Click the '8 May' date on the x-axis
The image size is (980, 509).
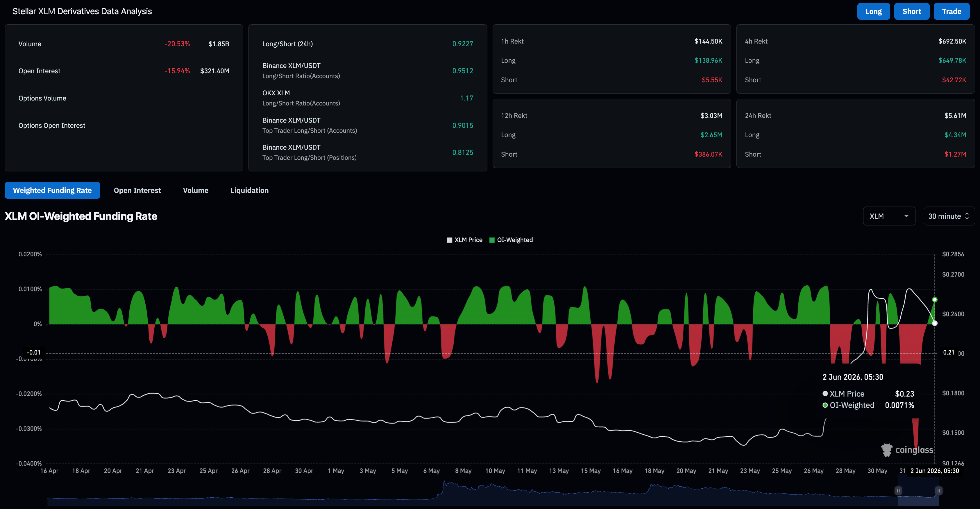pyautogui.click(x=463, y=471)
